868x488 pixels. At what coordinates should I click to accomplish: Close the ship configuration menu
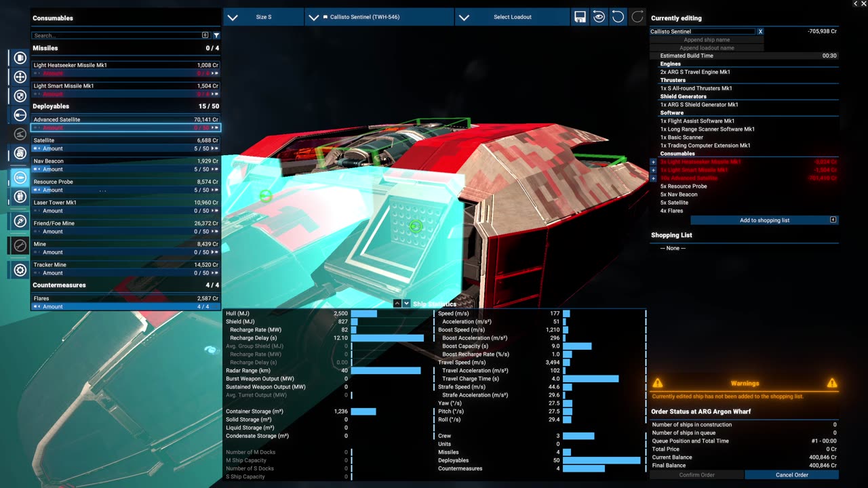pos(863,4)
